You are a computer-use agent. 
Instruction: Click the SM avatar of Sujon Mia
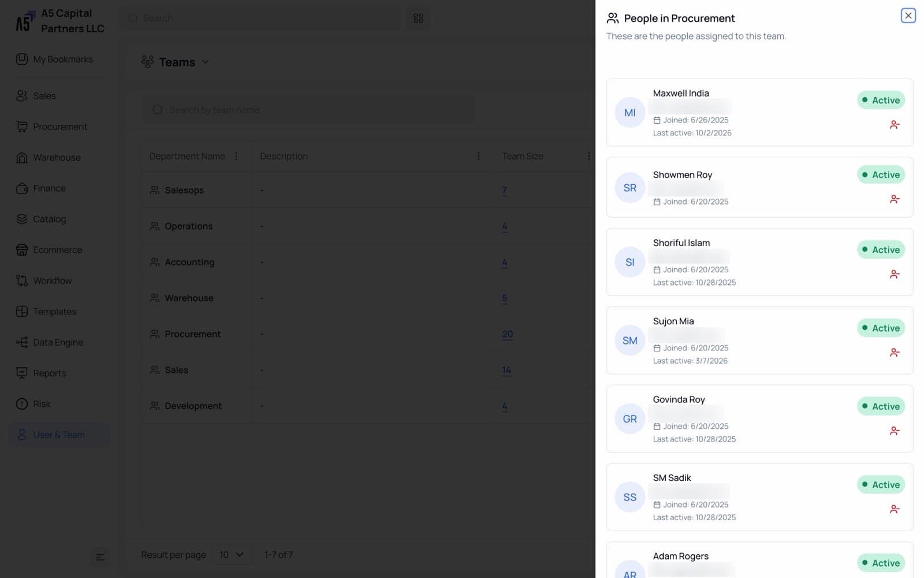(629, 340)
